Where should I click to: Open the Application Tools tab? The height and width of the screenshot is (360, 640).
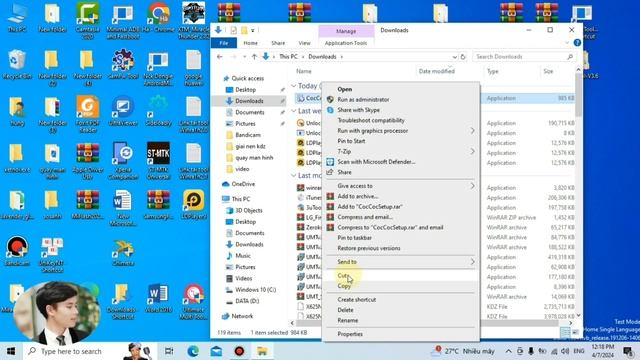click(x=346, y=43)
